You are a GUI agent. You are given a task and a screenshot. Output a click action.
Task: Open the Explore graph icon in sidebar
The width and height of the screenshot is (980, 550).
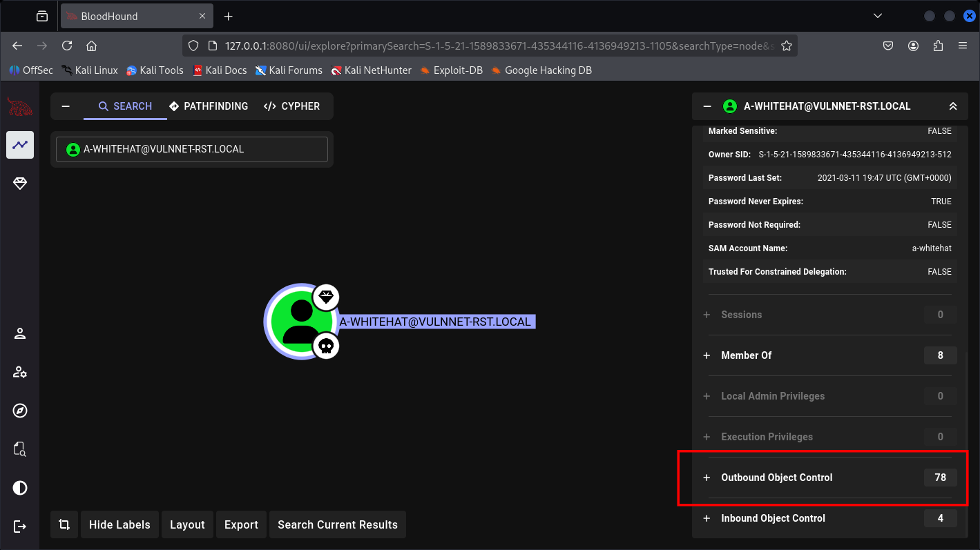point(20,145)
